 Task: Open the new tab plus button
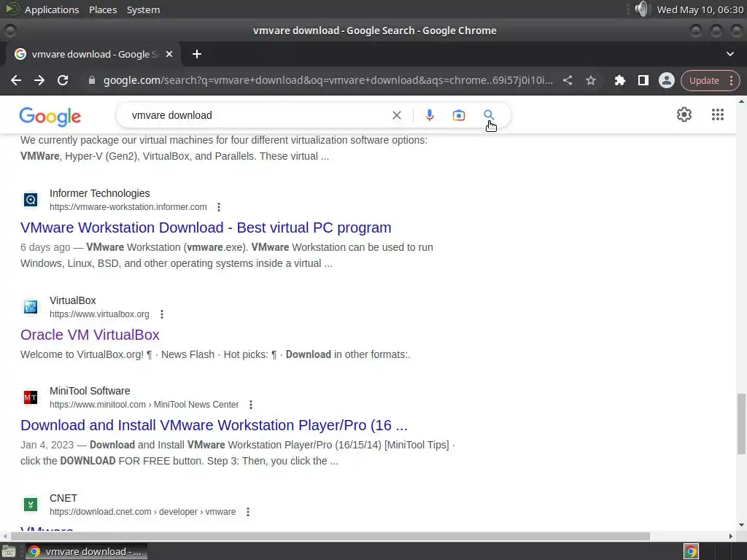pos(197,54)
